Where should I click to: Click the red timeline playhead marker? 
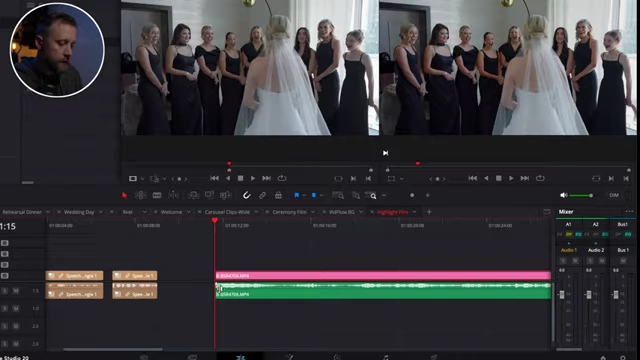coord(215,220)
